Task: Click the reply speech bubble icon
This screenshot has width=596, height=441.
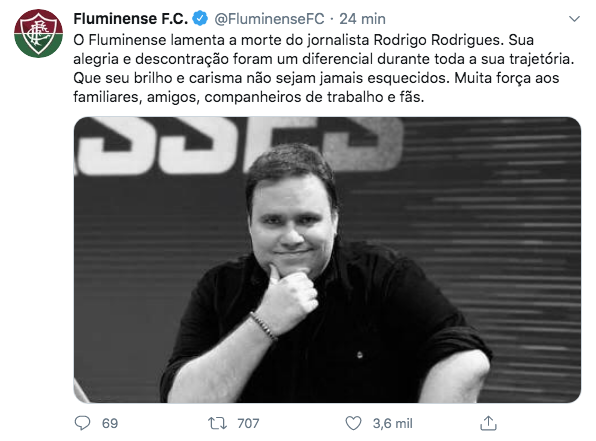Action: click(82, 423)
